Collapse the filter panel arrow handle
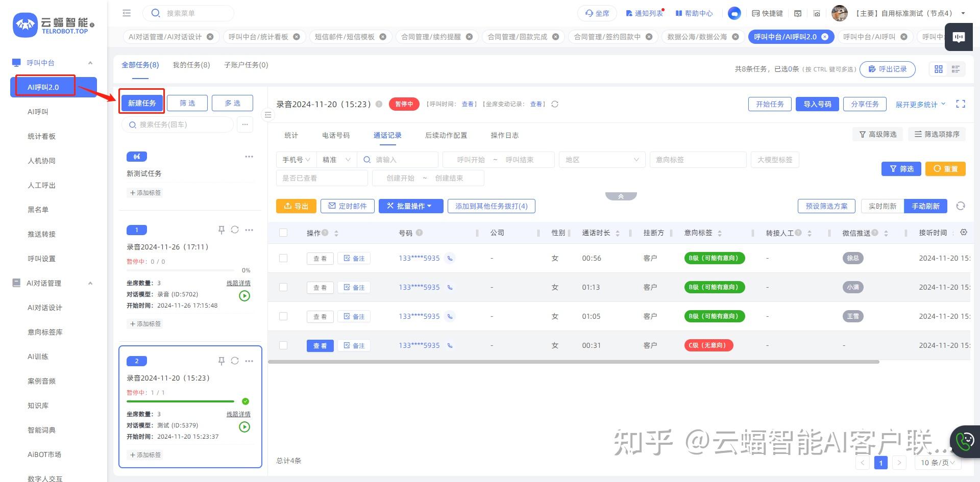 (x=621, y=196)
